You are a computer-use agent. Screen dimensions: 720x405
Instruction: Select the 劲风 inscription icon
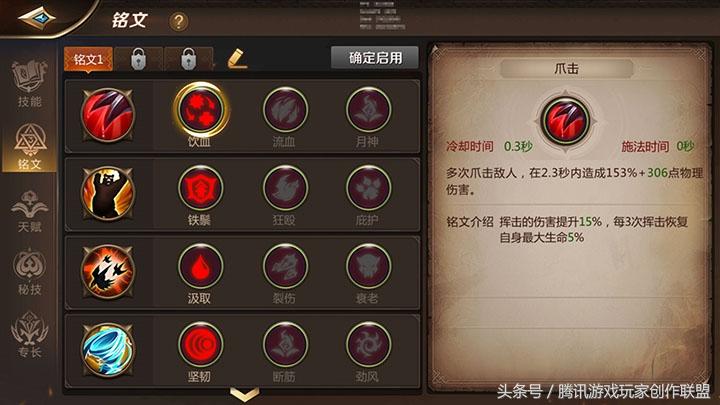368,344
